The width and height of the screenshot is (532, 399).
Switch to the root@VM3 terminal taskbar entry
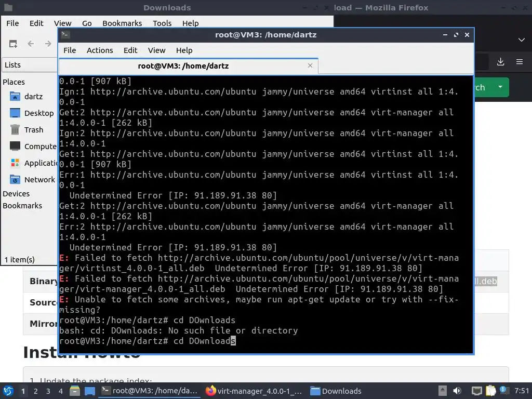click(x=149, y=391)
